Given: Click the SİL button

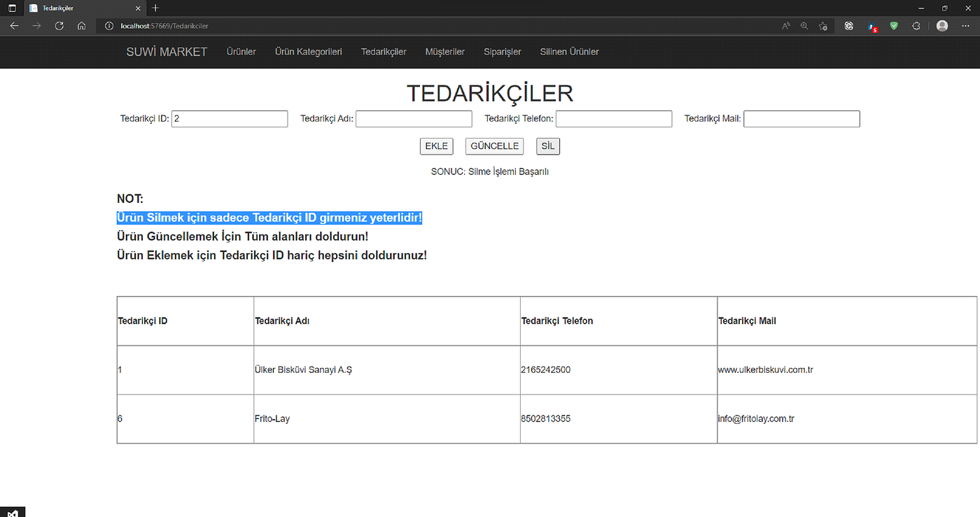Looking at the screenshot, I should coord(548,146).
